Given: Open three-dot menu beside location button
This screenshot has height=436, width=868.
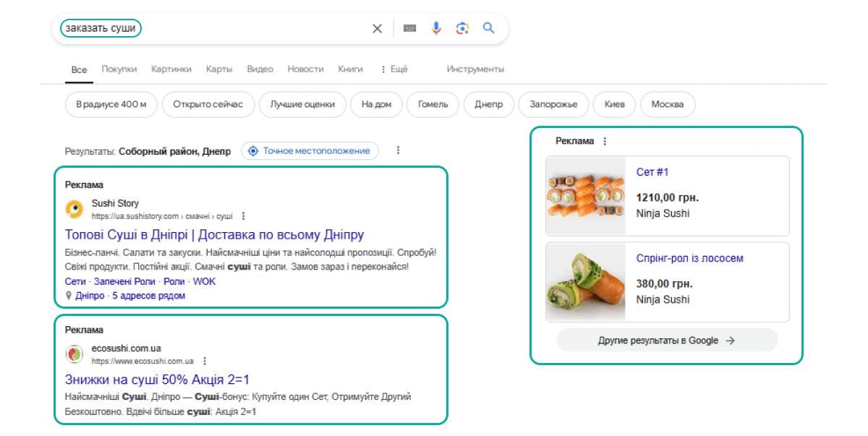Looking at the screenshot, I should (398, 150).
